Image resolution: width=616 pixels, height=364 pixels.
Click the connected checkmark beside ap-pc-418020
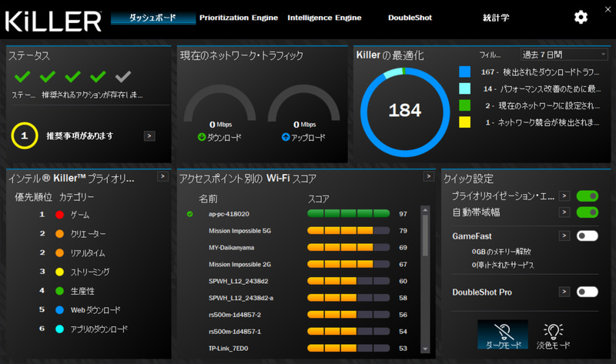click(189, 214)
